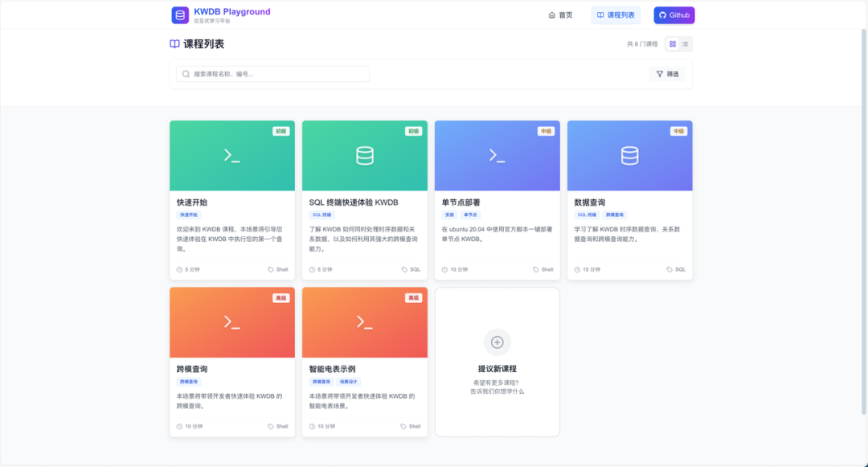Click the KWDB Playground database logo icon
868x467 pixels.
(180, 15)
